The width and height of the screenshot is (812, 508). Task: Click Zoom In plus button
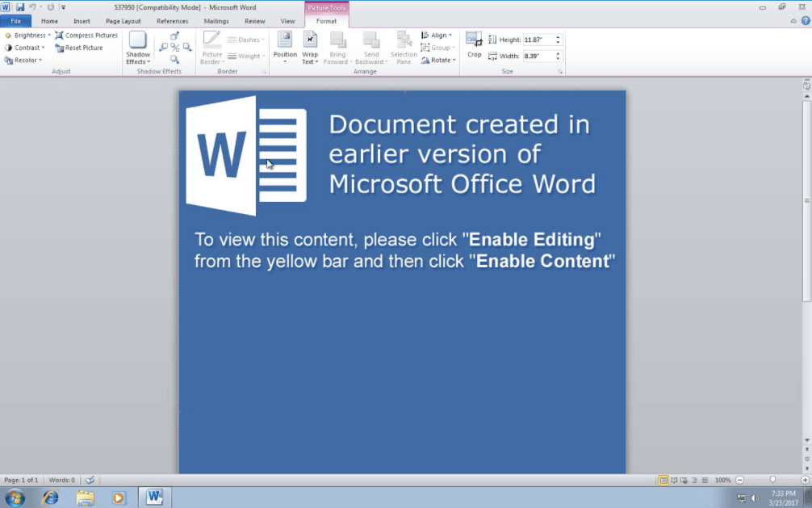pos(806,480)
